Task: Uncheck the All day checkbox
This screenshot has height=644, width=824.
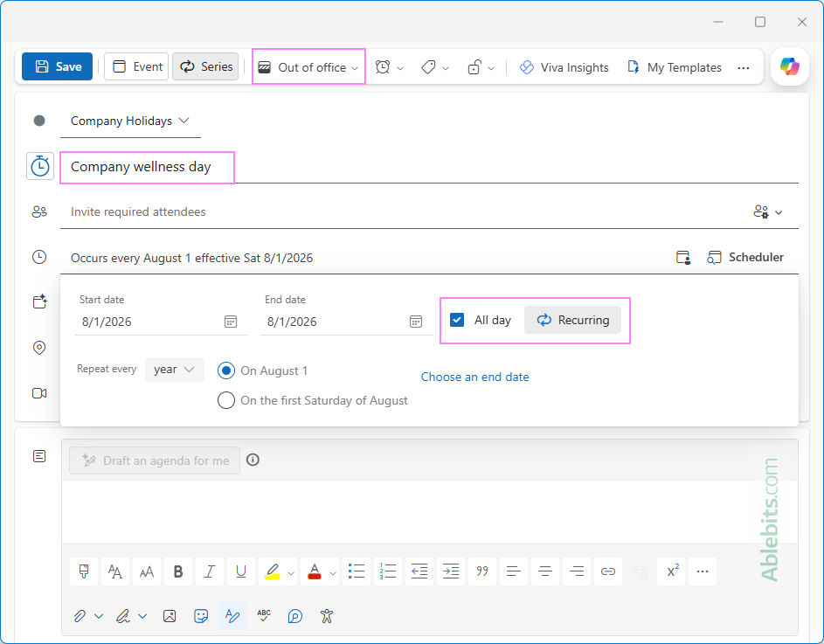Action: click(x=457, y=320)
